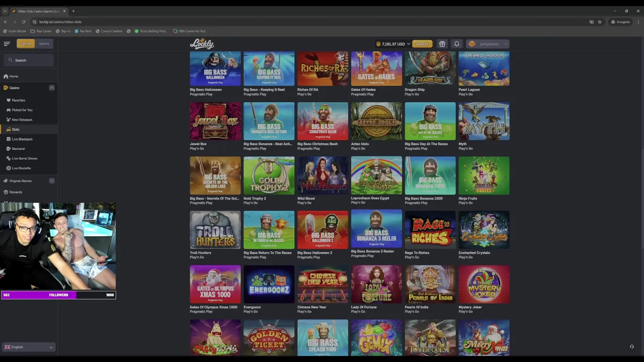The width and height of the screenshot is (644, 362).
Task: Open the Jewel Box game
Action: (x=215, y=121)
